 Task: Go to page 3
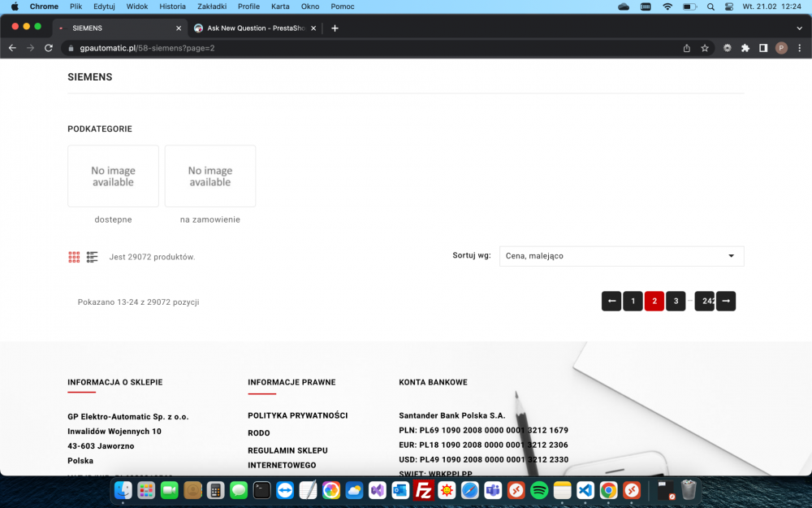pos(676,302)
